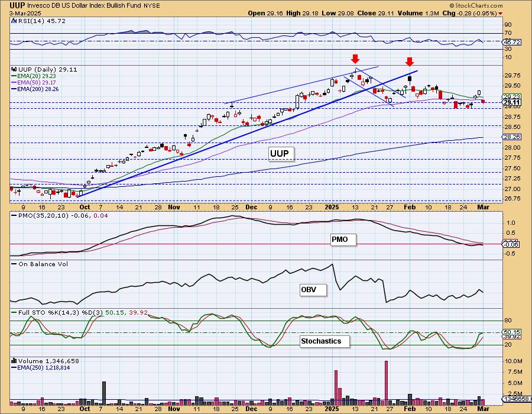Viewport: 532px width, 414px height.
Task: Click the 'EMA(250) 1,218,814' legend text
Action: pyautogui.click(x=44, y=367)
